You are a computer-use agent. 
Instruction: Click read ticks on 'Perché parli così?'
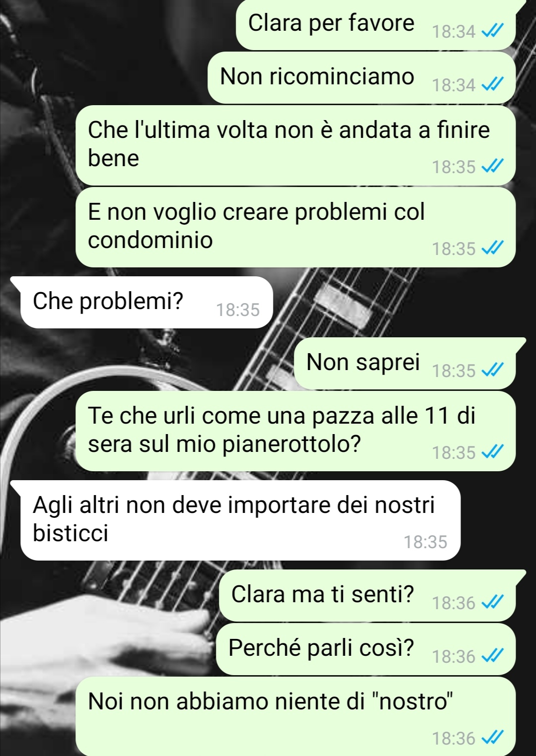pos(492,656)
